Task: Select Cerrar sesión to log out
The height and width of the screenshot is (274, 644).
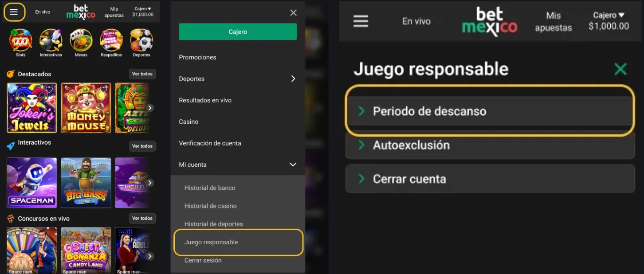Action: pyautogui.click(x=203, y=260)
